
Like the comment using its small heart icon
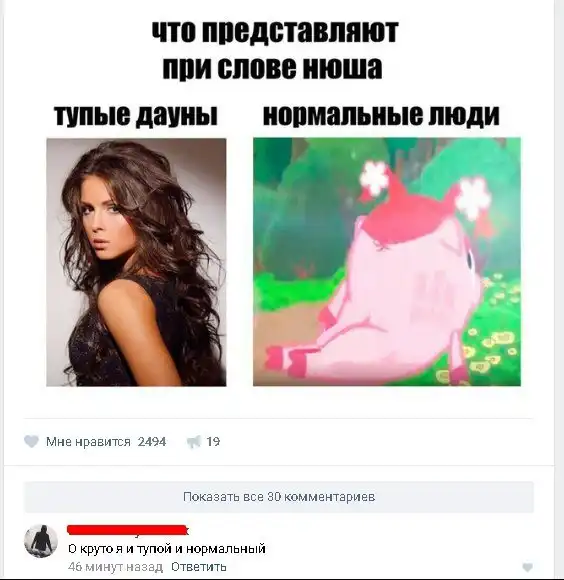528,567
